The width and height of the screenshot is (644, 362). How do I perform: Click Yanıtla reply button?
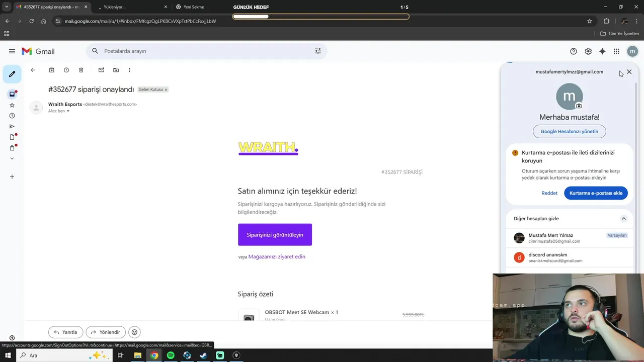[65, 332]
